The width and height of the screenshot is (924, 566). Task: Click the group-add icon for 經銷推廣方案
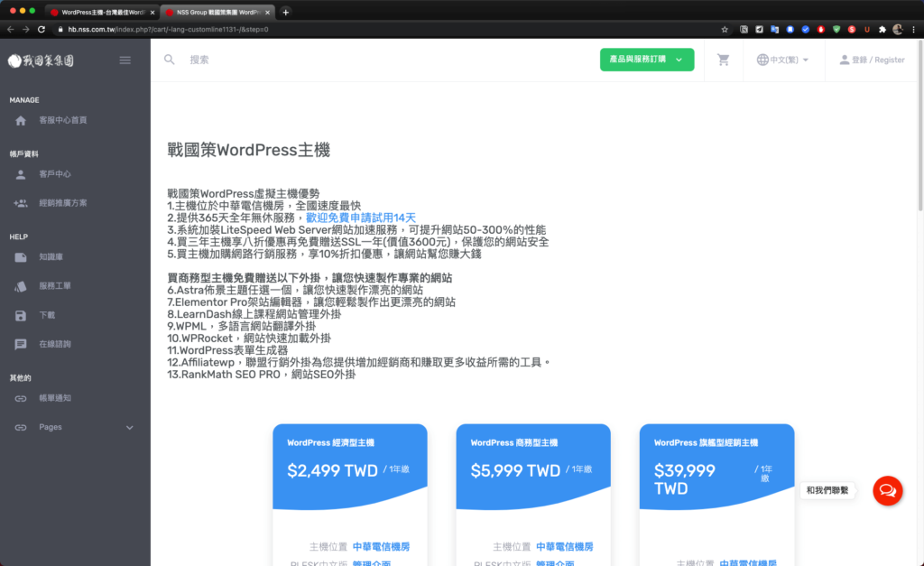click(x=21, y=203)
